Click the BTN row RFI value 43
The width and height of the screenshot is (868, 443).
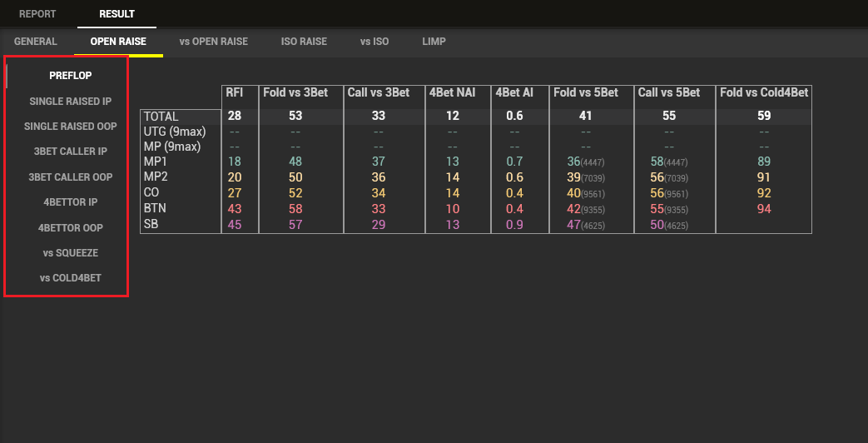click(x=234, y=209)
